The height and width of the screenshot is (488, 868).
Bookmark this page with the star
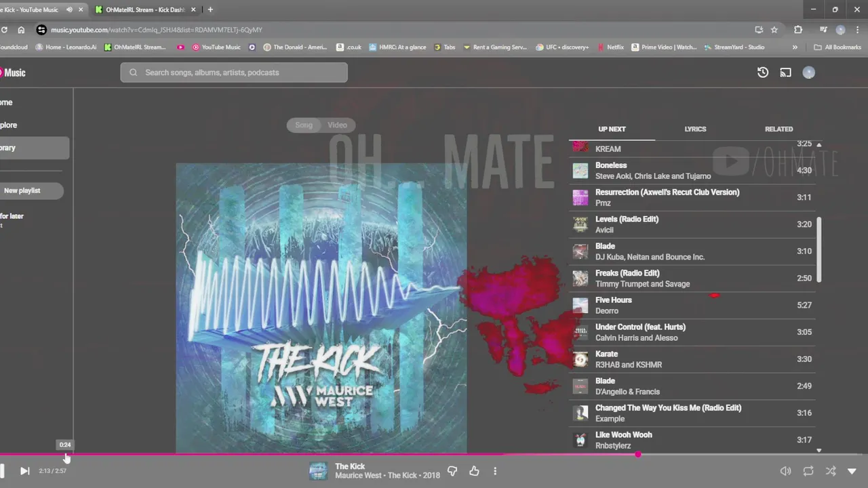774,30
